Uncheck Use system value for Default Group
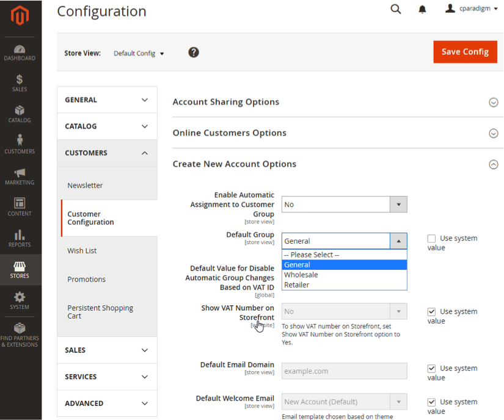Image resolution: width=504 pixels, height=420 pixels. pos(431,238)
